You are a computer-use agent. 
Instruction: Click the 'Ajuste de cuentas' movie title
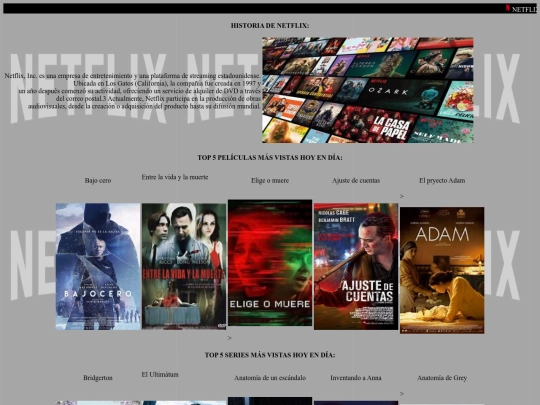(x=356, y=180)
